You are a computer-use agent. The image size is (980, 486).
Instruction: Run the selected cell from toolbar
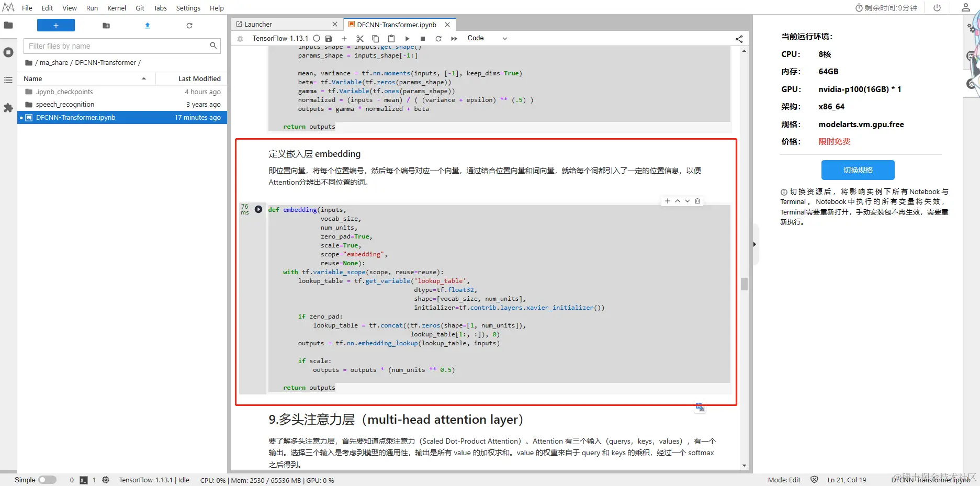point(407,39)
